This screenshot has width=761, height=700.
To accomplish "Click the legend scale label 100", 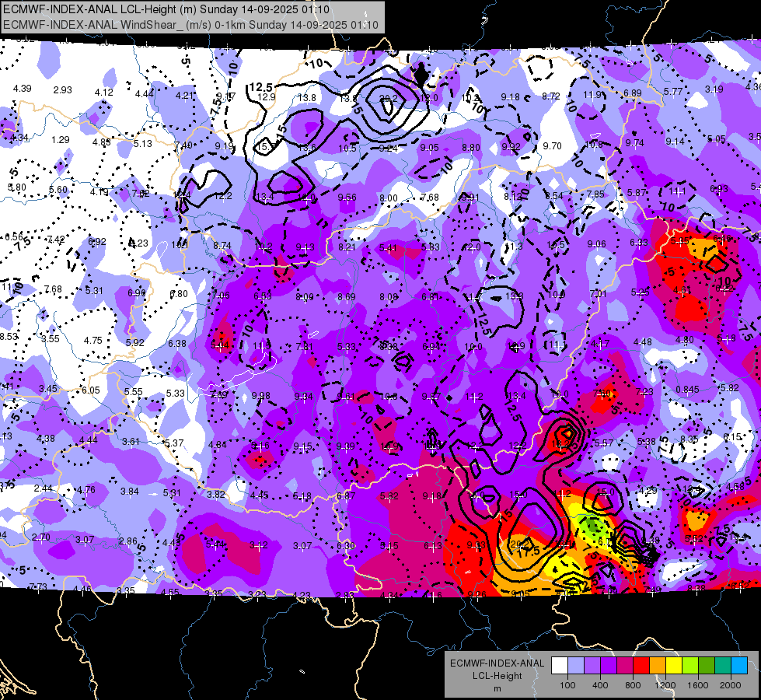I will tap(567, 685).
